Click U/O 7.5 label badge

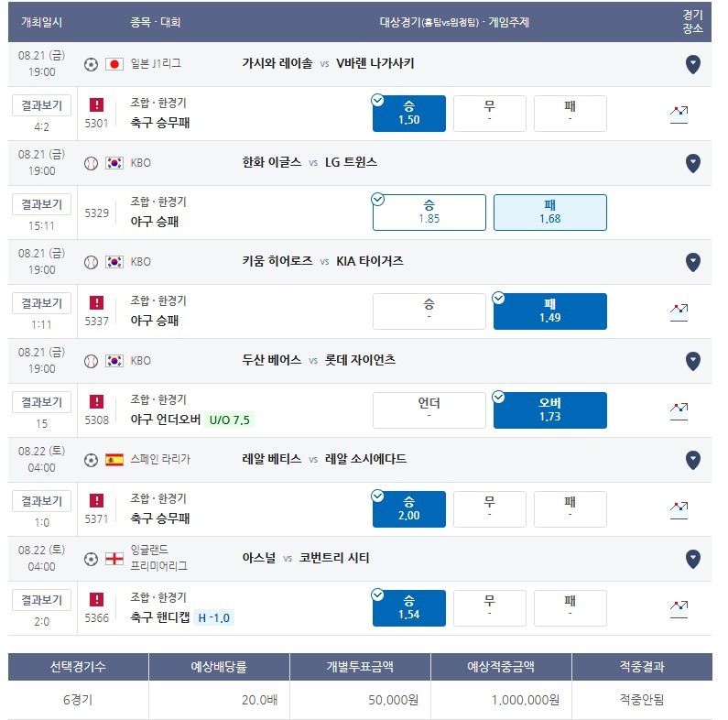tap(229, 420)
